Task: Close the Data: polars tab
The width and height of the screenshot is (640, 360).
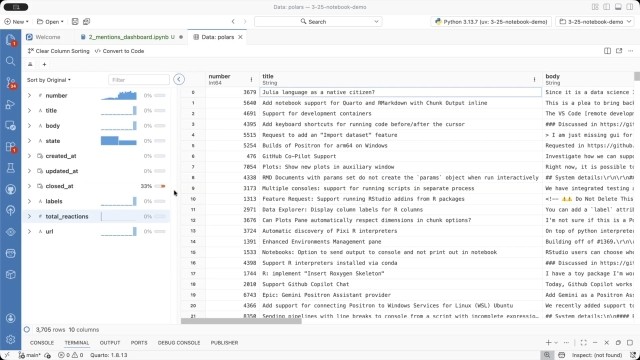Action: [240, 37]
